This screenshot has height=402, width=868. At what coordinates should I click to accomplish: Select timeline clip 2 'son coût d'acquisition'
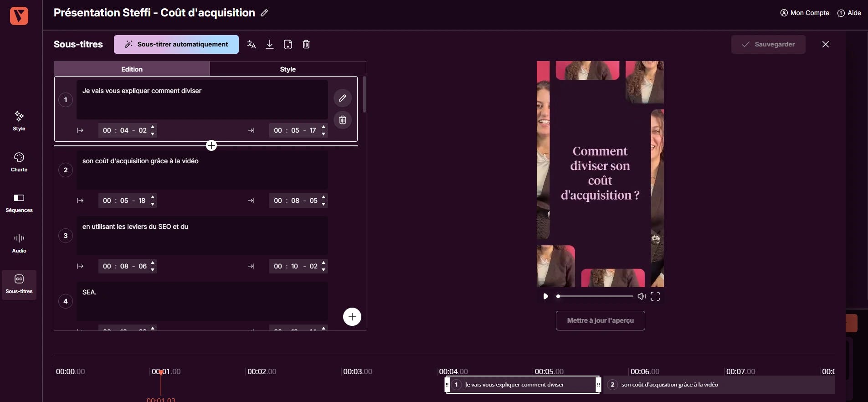coord(719,385)
